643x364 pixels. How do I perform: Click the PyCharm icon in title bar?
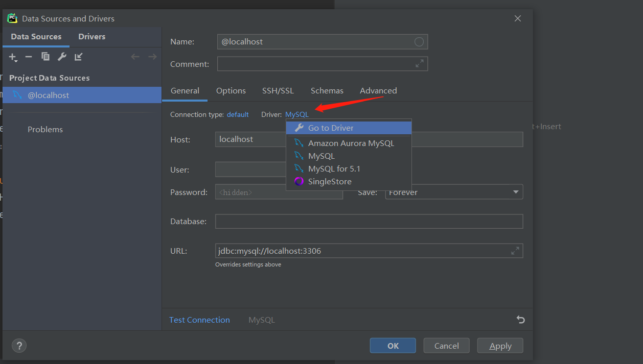[x=12, y=18]
